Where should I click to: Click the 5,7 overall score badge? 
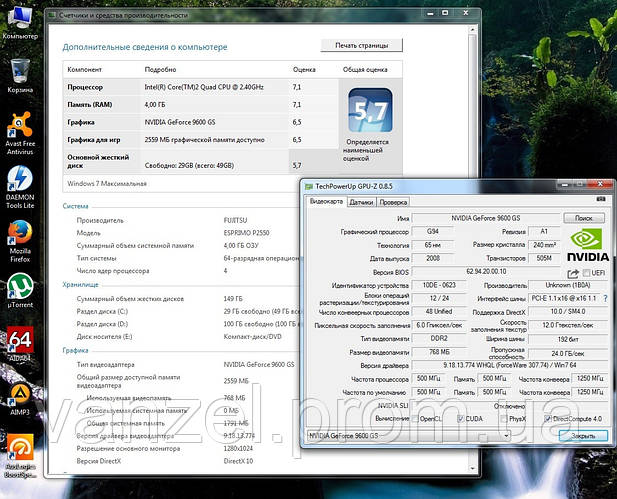pos(370,110)
